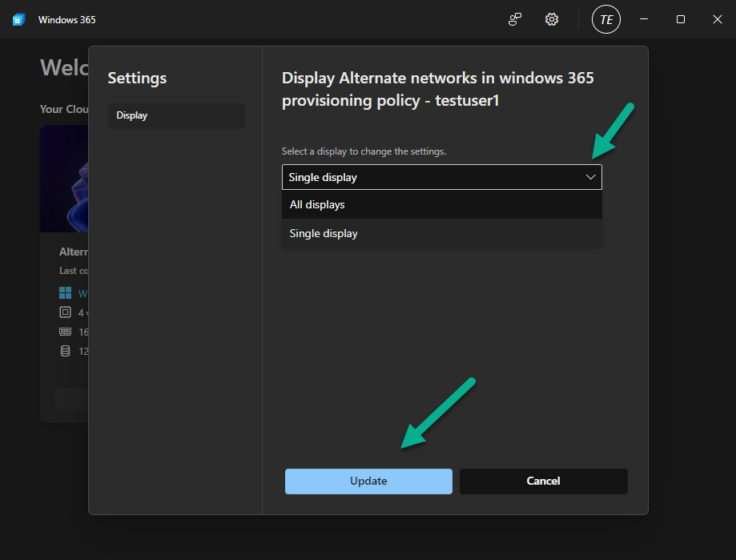Select the Display settings tab
This screenshot has height=560, width=736.
point(176,115)
